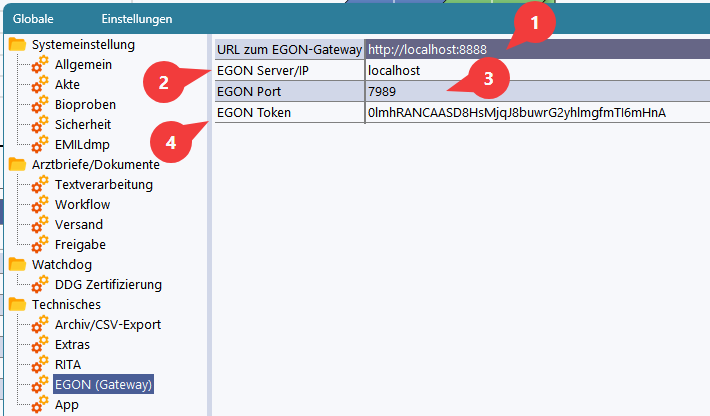Click the EGON Token value field
The image size is (710, 416).
tap(537, 112)
